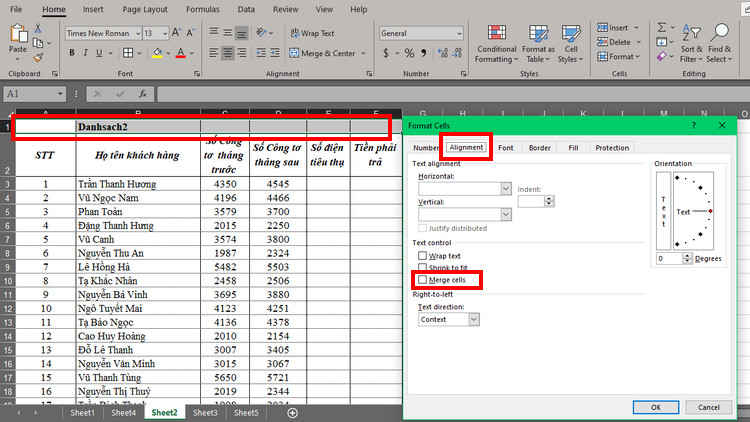750x422 pixels.
Task: Click the Borders icon
Action: [128, 53]
